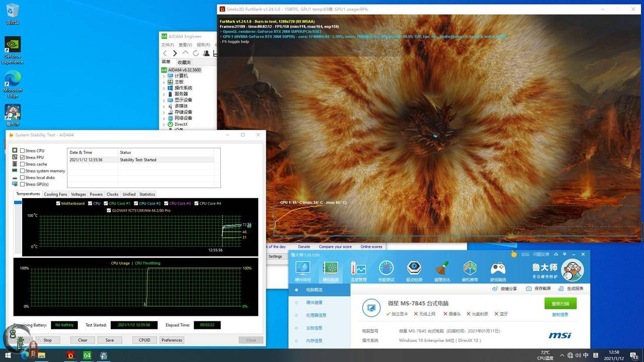Click Save button in Stability Test
The width and height of the screenshot is (644, 362).
coord(110,340)
